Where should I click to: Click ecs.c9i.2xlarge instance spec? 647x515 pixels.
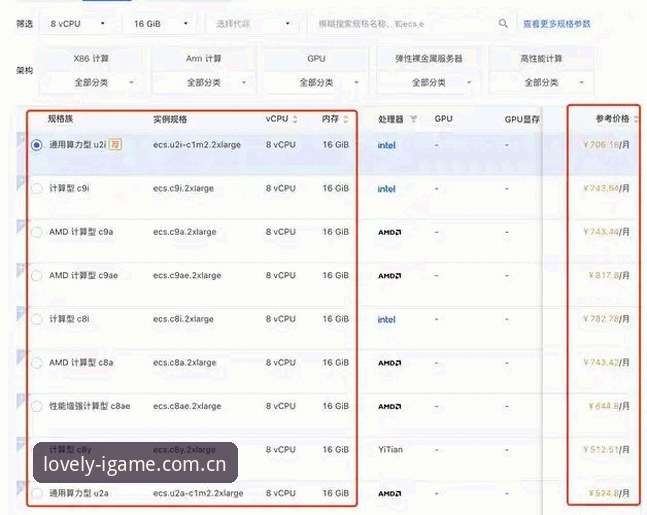[183, 189]
